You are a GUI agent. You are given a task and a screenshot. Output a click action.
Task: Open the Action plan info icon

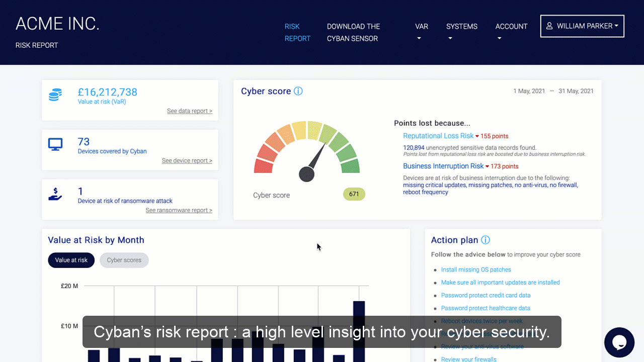click(486, 240)
